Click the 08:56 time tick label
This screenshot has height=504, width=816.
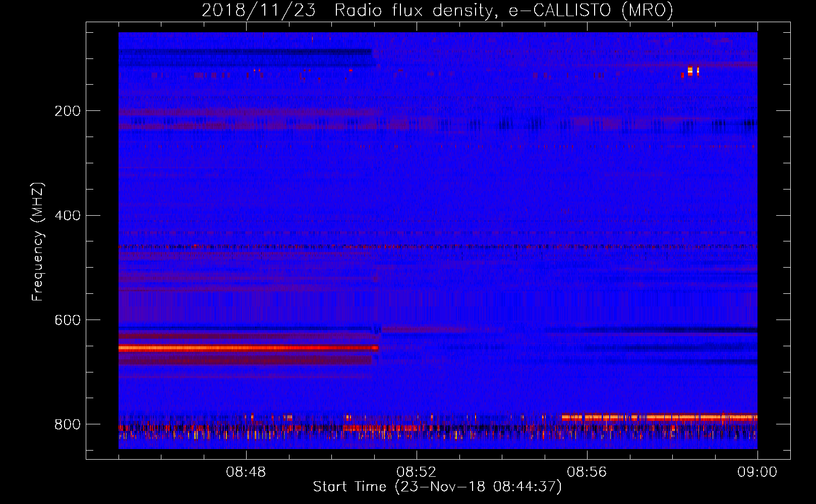click(x=587, y=472)
